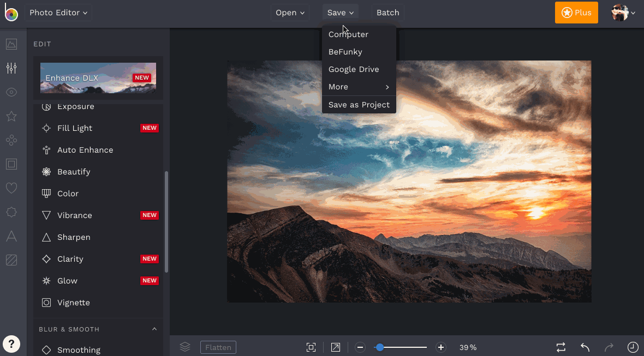Open the Frames square sidebar icon

pos(11,164)
